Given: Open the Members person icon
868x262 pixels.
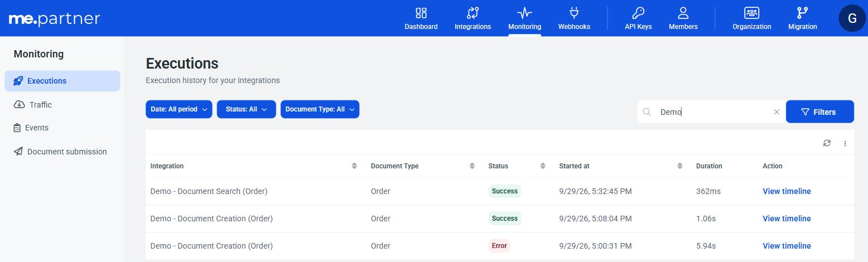Looking at the screenshot, I should coord(683,13).
